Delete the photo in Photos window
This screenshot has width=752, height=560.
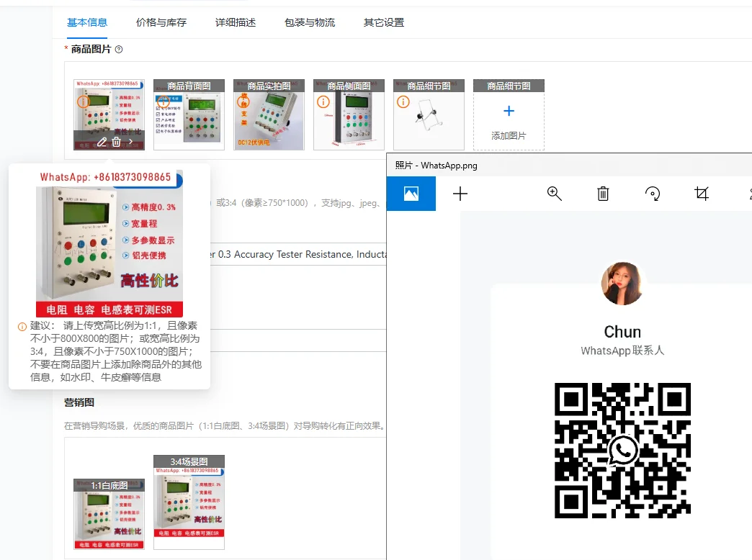[x=603, y=194]
